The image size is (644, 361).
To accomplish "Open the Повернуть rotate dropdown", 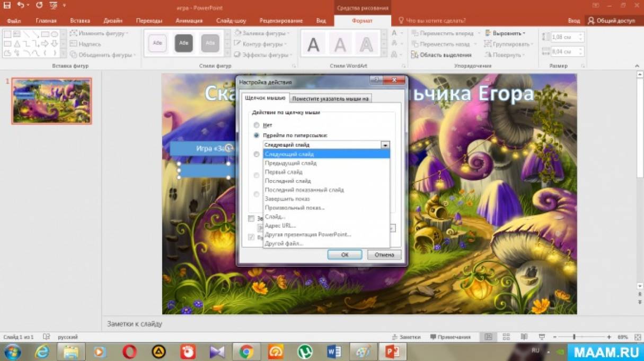I will pyautogui.click(x=505, y=55).
